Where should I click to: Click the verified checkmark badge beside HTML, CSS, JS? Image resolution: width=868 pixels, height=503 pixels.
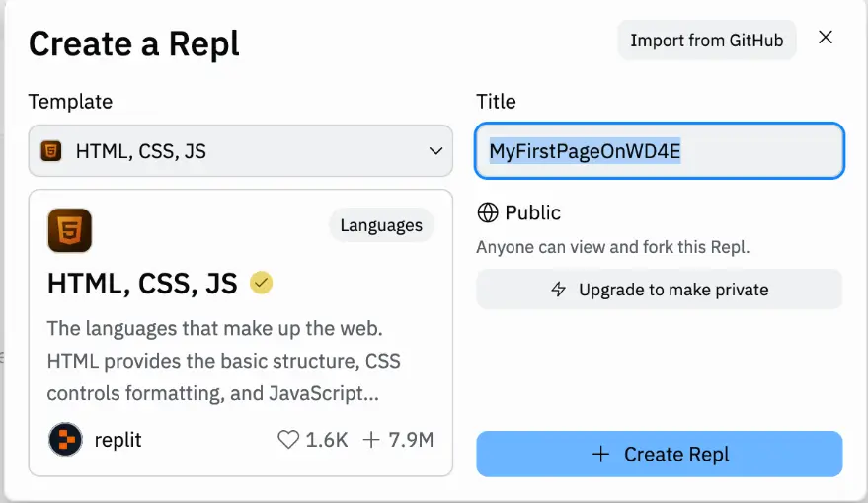click(261, 283)
